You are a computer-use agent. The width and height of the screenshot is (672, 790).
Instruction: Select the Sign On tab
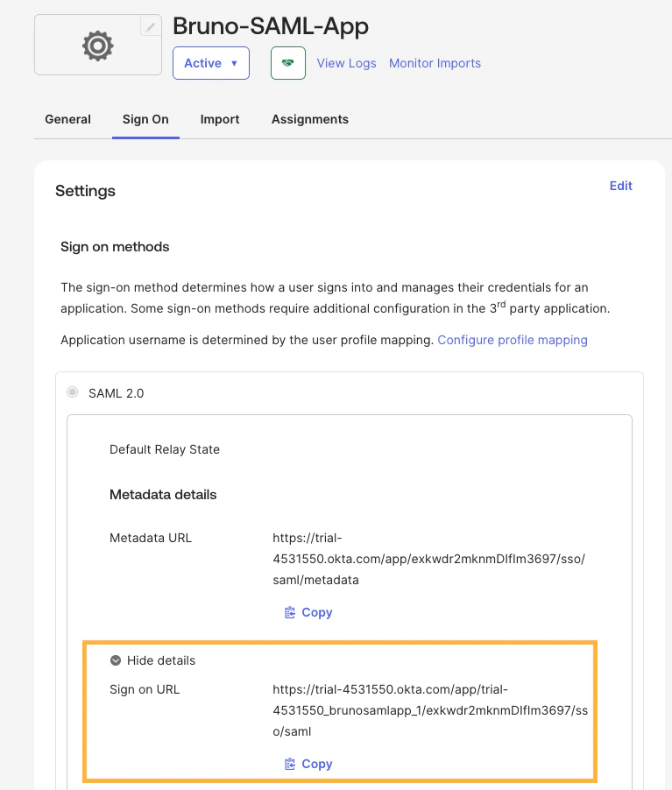[145, 119]
